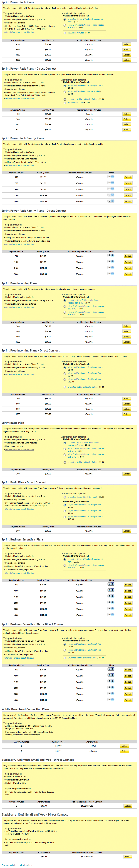Expand Lines selector for Power Pack Family 3000 plan
The image size is (139, 868).
111,201
